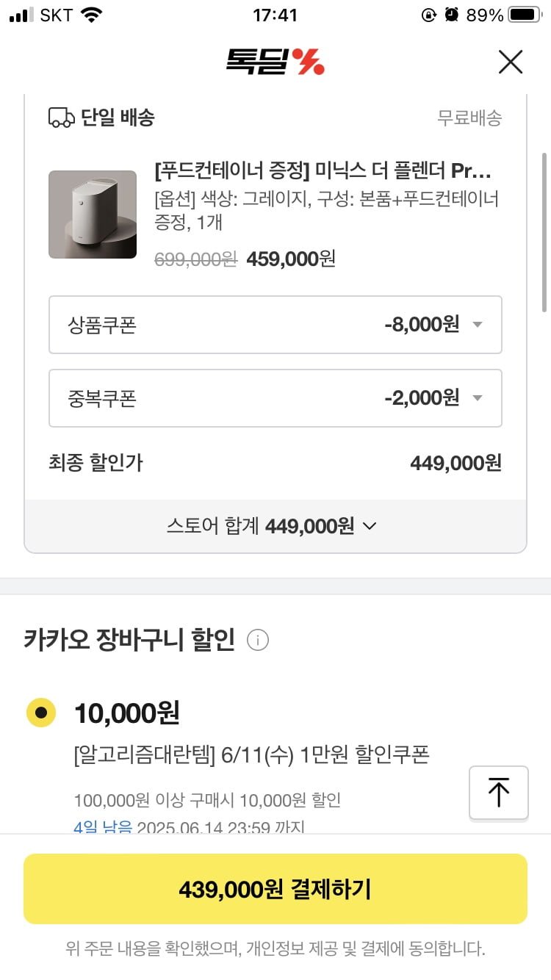Click the page scrollbar on right edge
551x980 pixels.
click(544, 231)
